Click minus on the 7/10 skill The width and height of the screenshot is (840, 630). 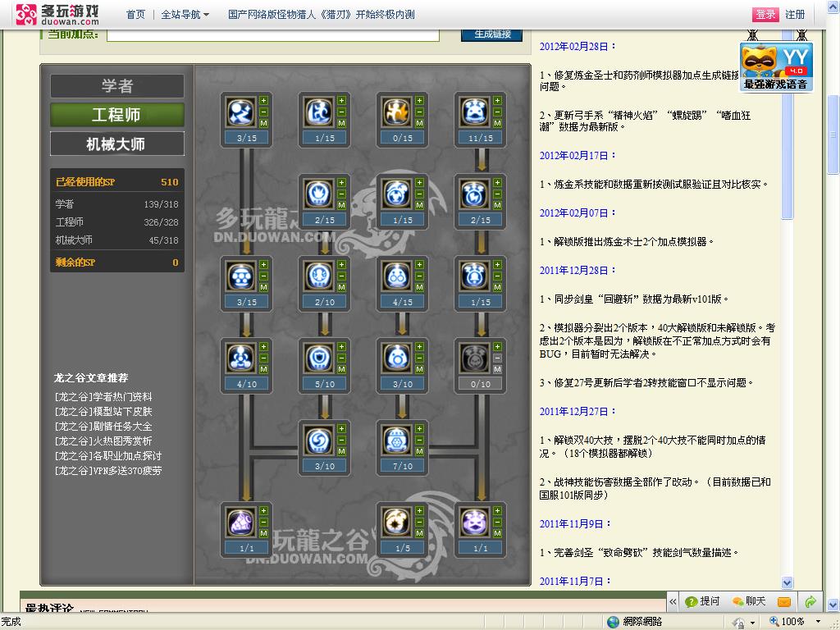coord(419,440)
